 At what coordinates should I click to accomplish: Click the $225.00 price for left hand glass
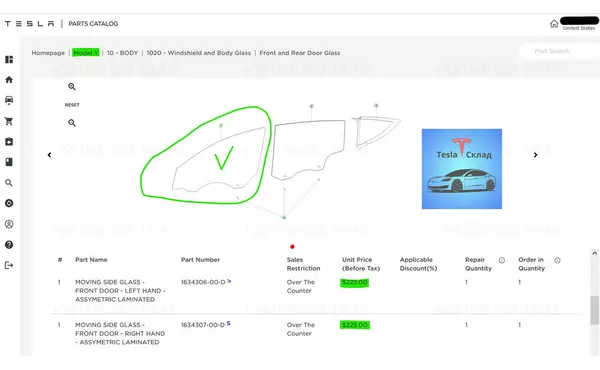[x=354, y=283]
